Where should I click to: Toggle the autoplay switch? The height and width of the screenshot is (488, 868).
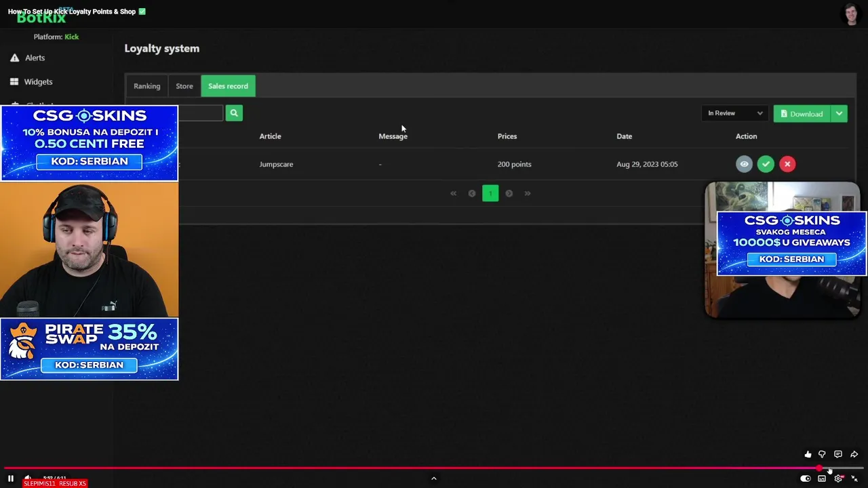click(x=805, y=479)
